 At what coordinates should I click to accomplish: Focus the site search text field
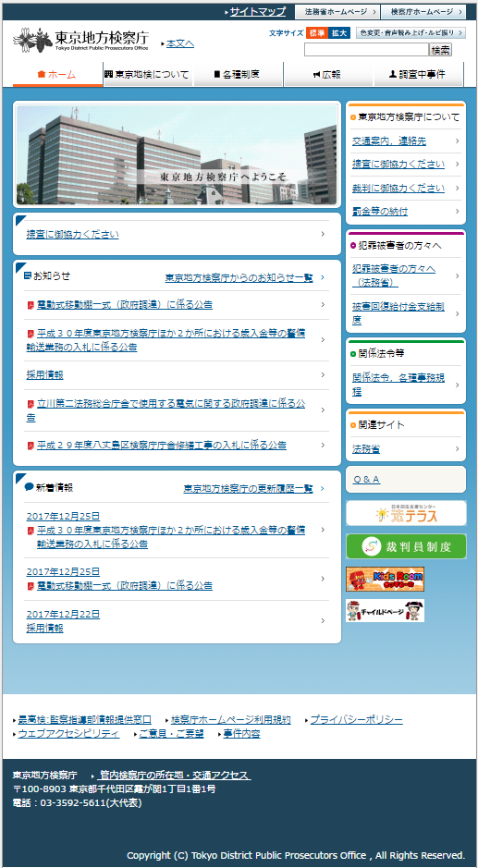367,50
